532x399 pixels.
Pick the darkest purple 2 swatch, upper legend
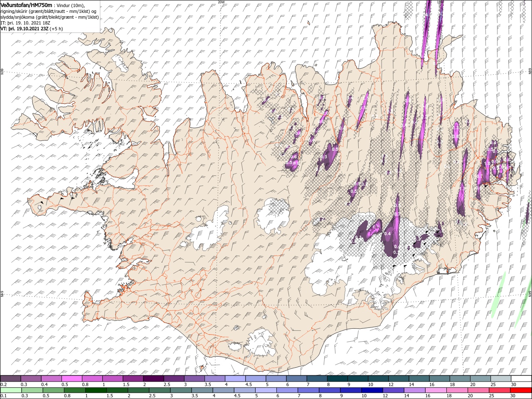coord(153,379)
